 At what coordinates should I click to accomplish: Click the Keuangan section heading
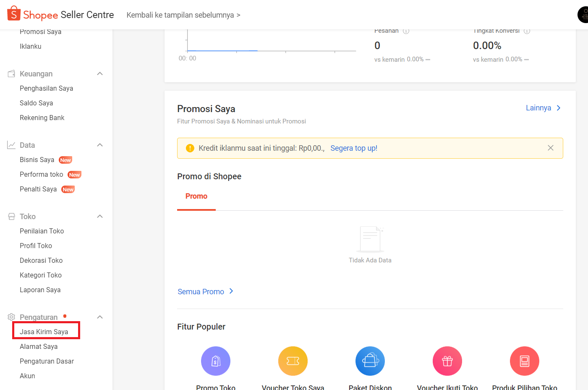(36, 73)
